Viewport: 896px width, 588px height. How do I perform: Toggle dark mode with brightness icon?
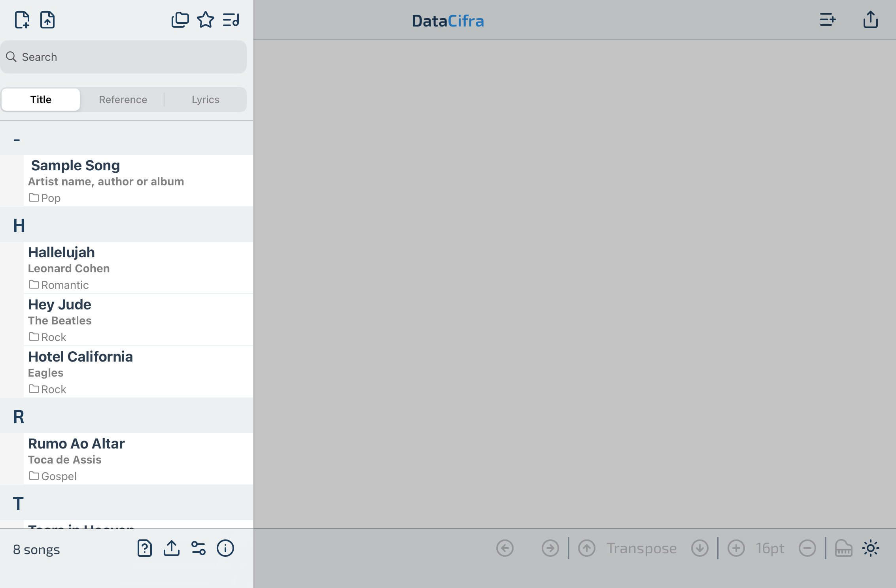tap(870, 548)
